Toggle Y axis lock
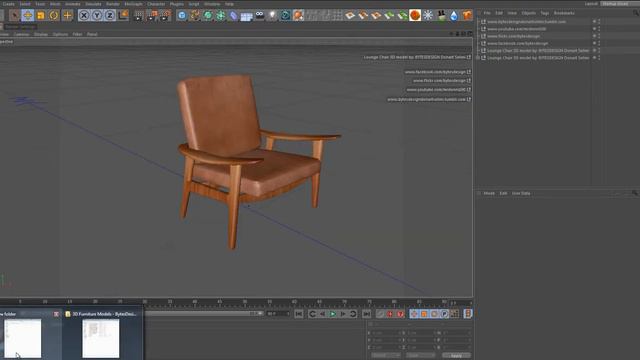Image resolution: width=640 pixels, height=360 pixels. [x=97, y=16]
